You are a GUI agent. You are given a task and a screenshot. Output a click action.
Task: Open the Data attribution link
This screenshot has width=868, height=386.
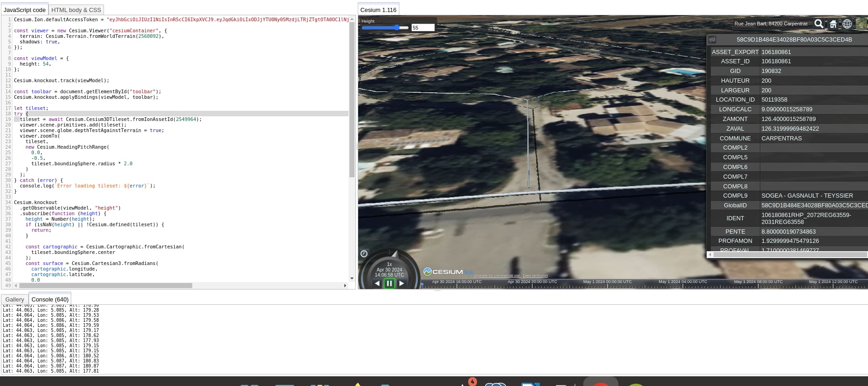click(x=535, y=276)
